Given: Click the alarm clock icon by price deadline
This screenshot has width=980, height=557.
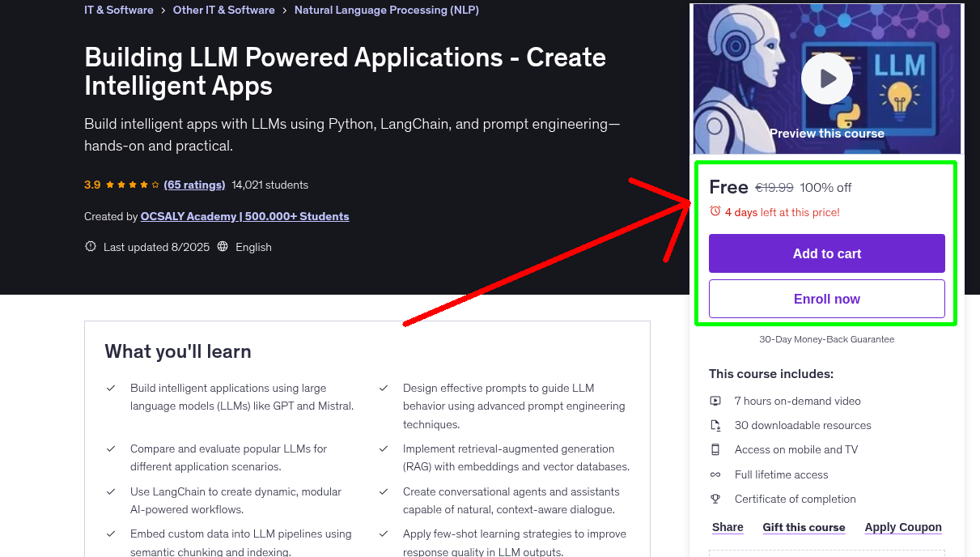Looking at the screenshot, I should click(715, 211).
